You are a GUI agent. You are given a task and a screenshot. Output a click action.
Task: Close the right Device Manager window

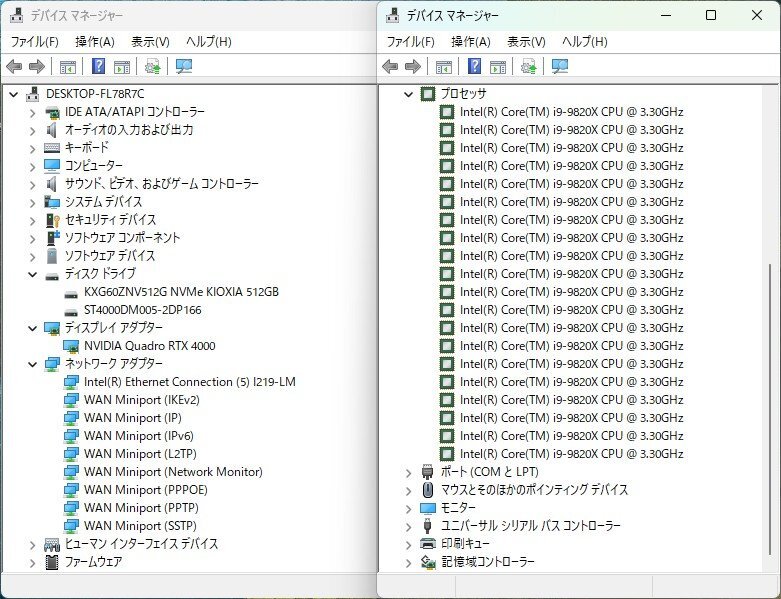tap(757, 15)
